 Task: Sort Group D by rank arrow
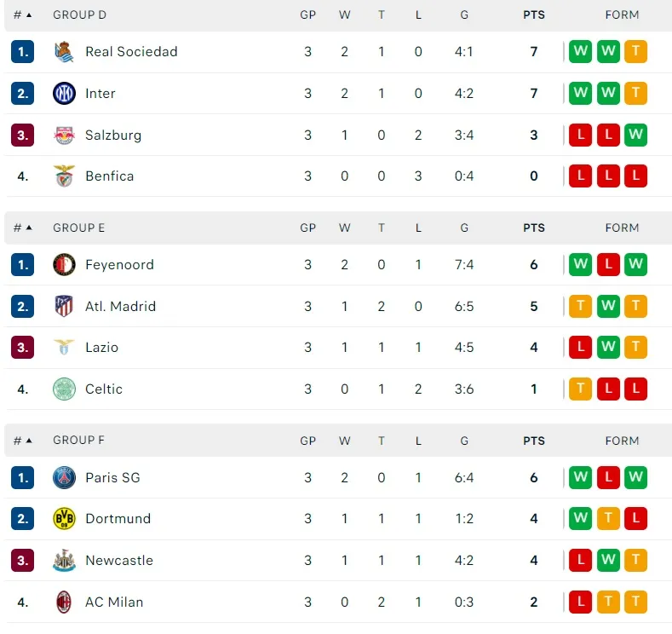[x=29, y=15]
